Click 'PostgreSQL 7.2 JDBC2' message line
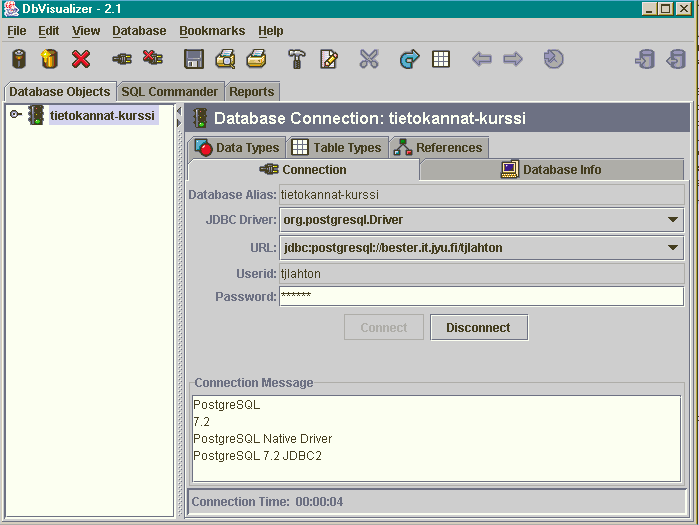Screen dimensions: 699x525 click(257, 455)
